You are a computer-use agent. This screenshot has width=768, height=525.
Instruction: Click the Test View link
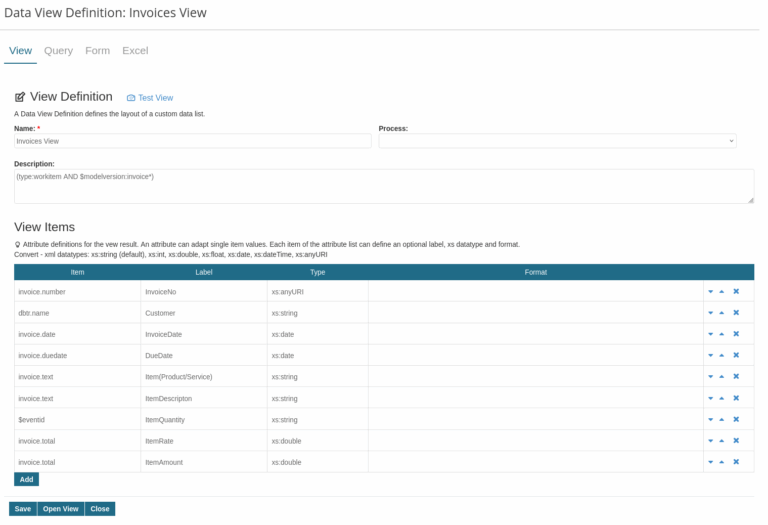pos(150,98)
